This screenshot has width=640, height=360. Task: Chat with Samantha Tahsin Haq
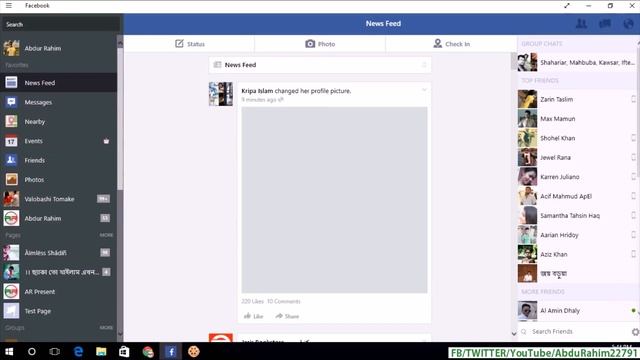577,216
